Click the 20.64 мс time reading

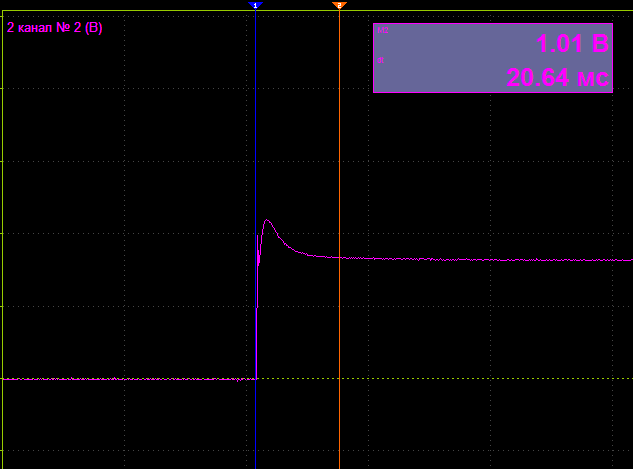click(558, 77)
